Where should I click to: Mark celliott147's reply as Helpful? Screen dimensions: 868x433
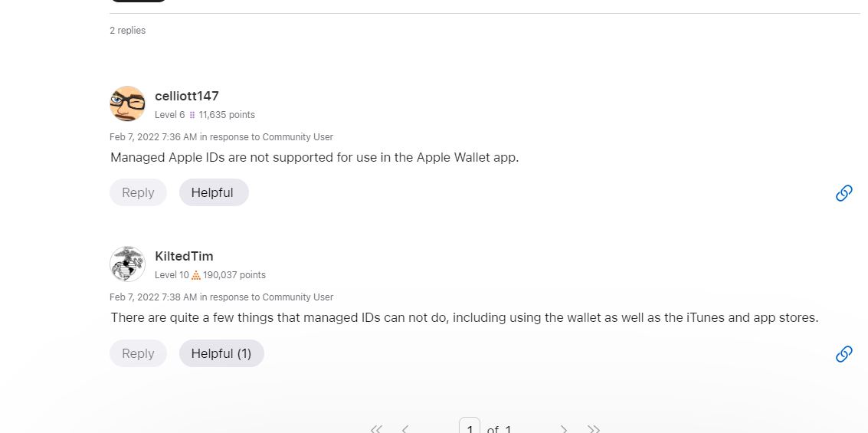(213, 193)
